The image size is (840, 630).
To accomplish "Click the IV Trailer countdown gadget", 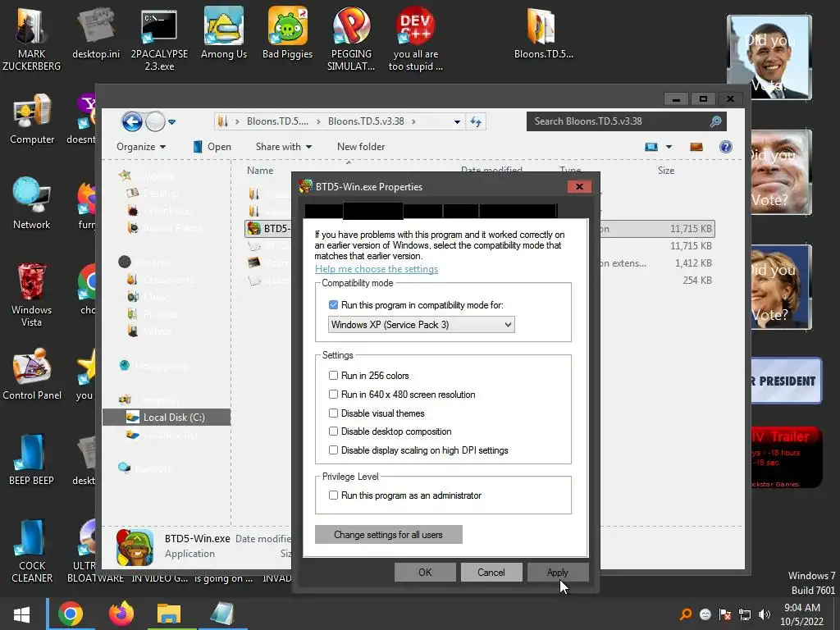I will (787, 457).
